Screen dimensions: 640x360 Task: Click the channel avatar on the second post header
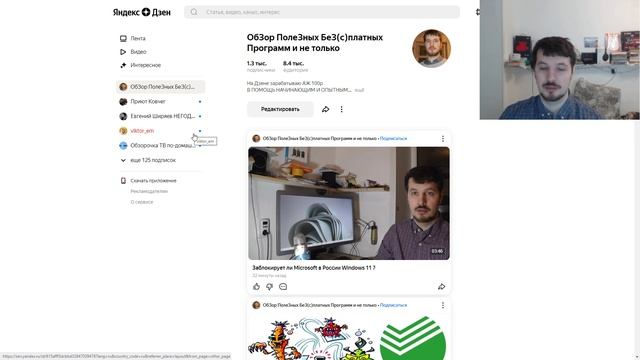(x=256, y=305)
